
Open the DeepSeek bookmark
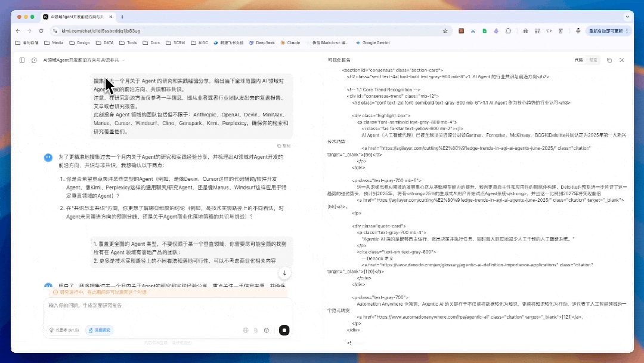click(x=262, y=43)
